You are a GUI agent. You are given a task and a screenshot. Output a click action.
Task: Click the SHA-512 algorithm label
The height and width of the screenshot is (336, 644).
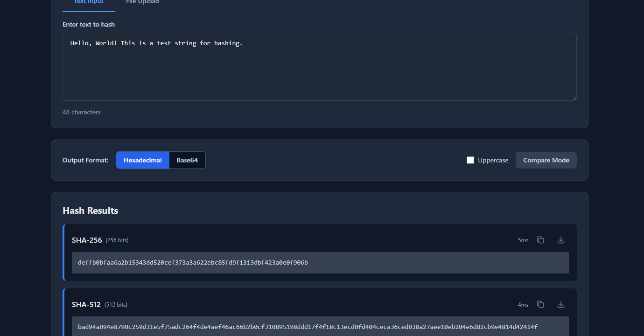click(86, 304)
